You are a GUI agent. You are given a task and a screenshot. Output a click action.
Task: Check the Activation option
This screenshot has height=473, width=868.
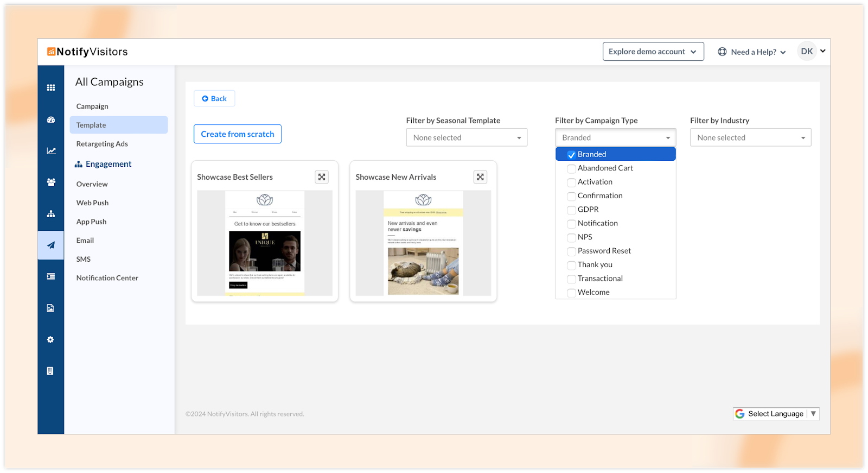click(x=571, y=182)
